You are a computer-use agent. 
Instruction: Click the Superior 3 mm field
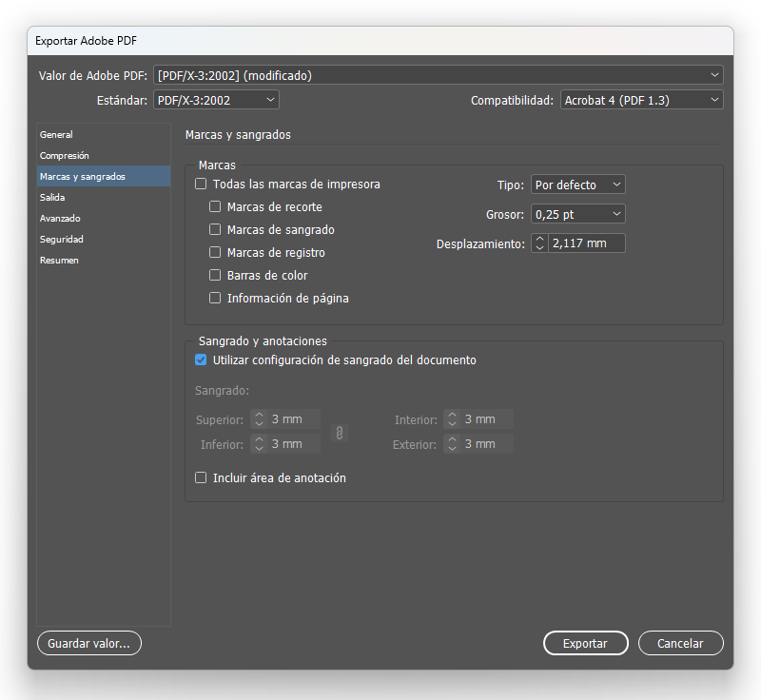294,419
